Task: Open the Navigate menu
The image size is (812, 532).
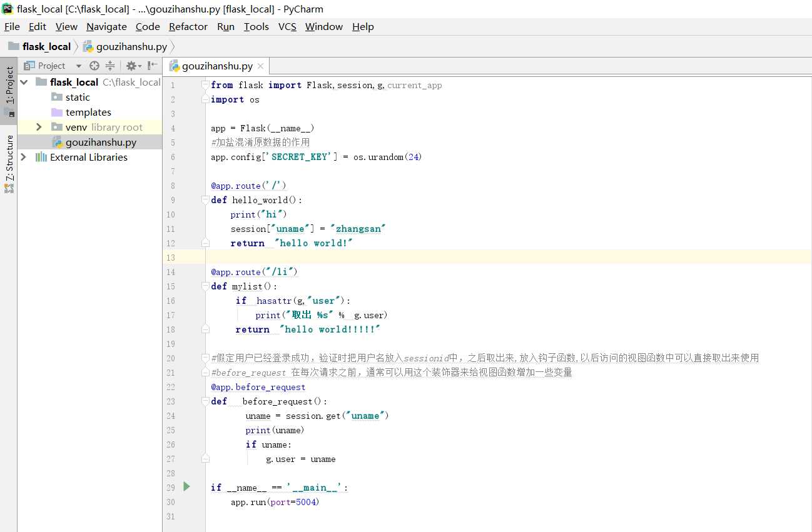Action: (106, 26)
